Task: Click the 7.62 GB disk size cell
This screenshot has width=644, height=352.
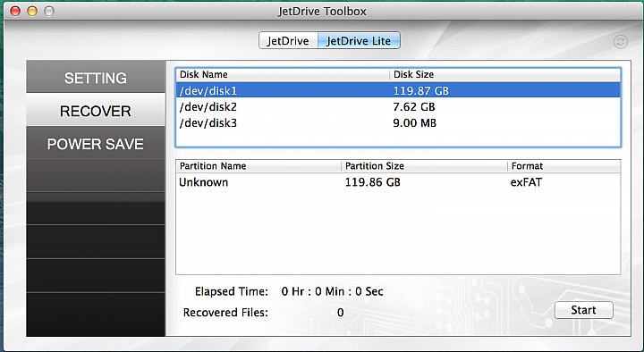Action: pos(413,106)
